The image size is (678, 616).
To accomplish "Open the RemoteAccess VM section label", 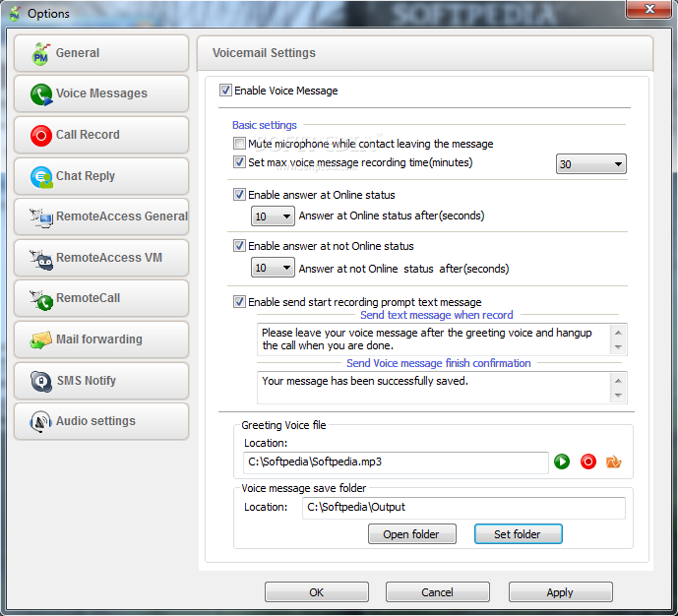I will tap(109, 258).
